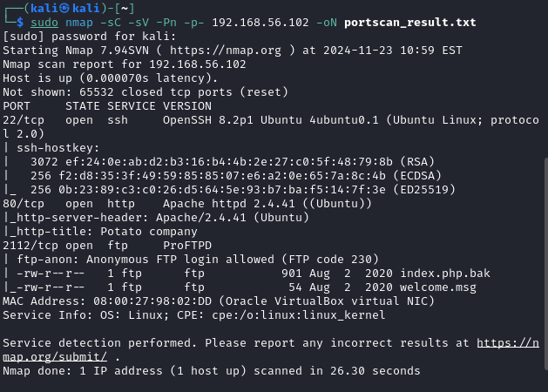The width and height of the screenshot is (548, 392).
Task: Click the 2112/tcp ftp port entry
Action: point(30,246)
